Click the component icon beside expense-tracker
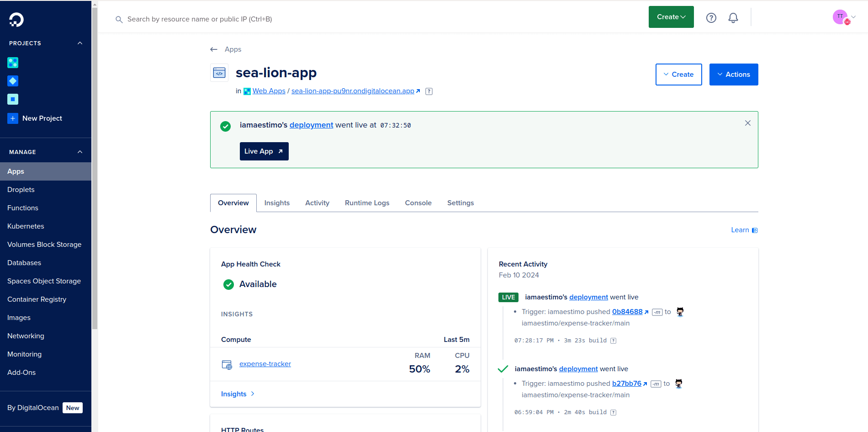The width and height of the screenshot is (868, 432). 227,364
